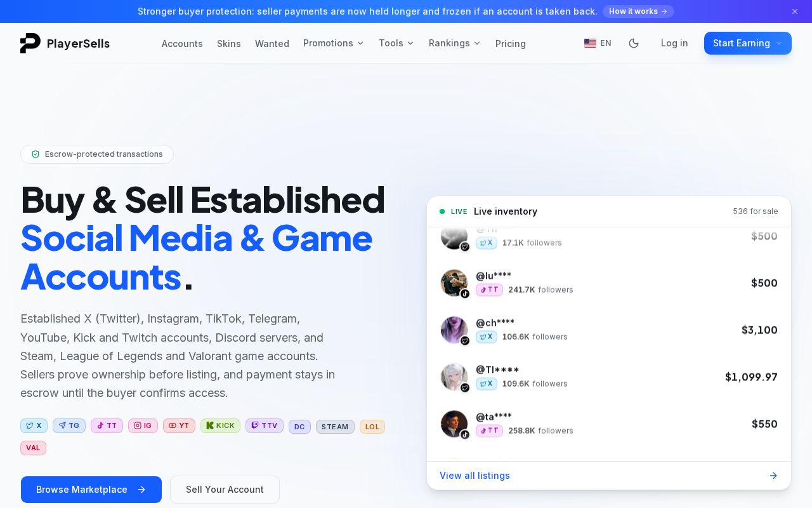Open the Pricing page
Image resolution: width=812 pixels, height=508 pixels.
pyautogui.click(x=511, y=44)
